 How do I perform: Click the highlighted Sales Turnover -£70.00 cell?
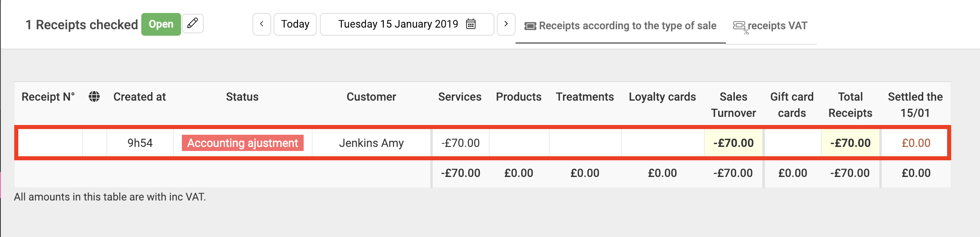[734, 143]
